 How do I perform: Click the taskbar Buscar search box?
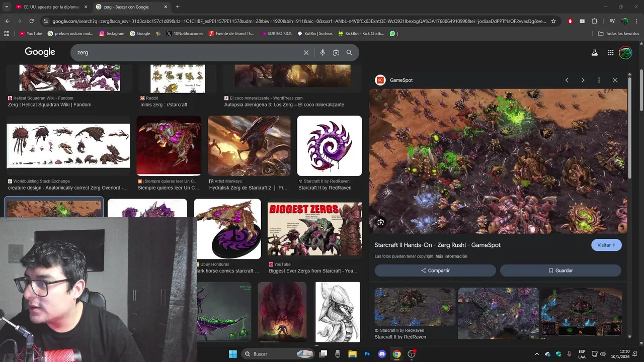pyautogui.click(x=278, y=354)
